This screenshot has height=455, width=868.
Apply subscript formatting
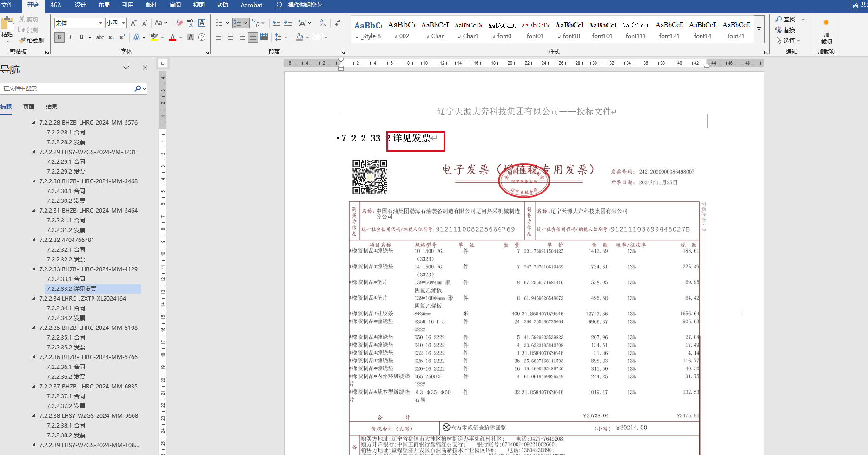click(x=111, y=37)
